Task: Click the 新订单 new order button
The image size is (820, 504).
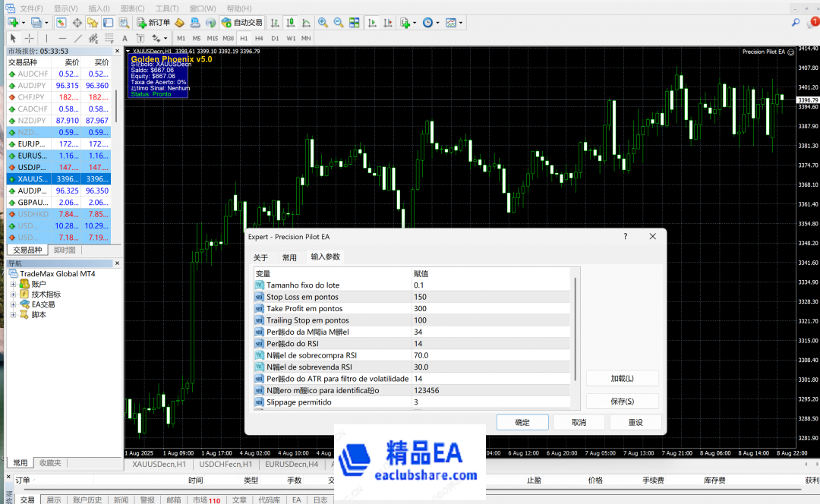Action: [153, 23]
